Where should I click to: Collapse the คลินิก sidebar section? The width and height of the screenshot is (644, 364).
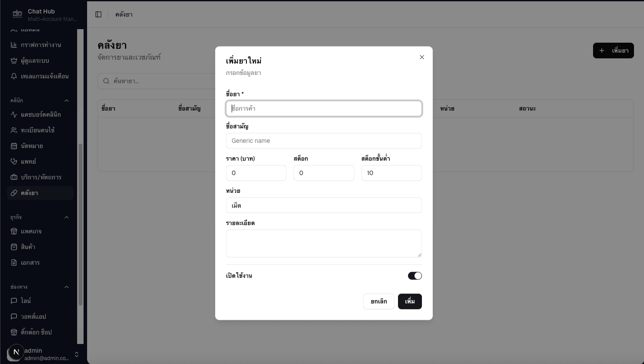pyautogui.click(x=67, y=101)
